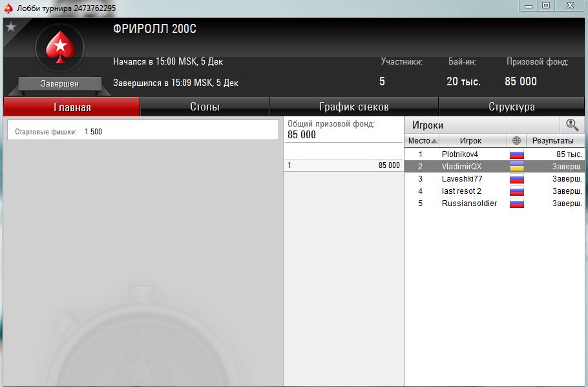Click the Начался в 15:00 MSK text
Screen dimensions: 588x387
pos(168,61)
